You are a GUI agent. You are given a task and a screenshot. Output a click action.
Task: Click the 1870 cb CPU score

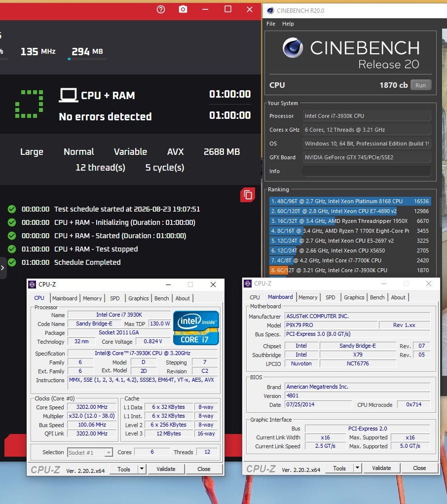coord(393,85)
